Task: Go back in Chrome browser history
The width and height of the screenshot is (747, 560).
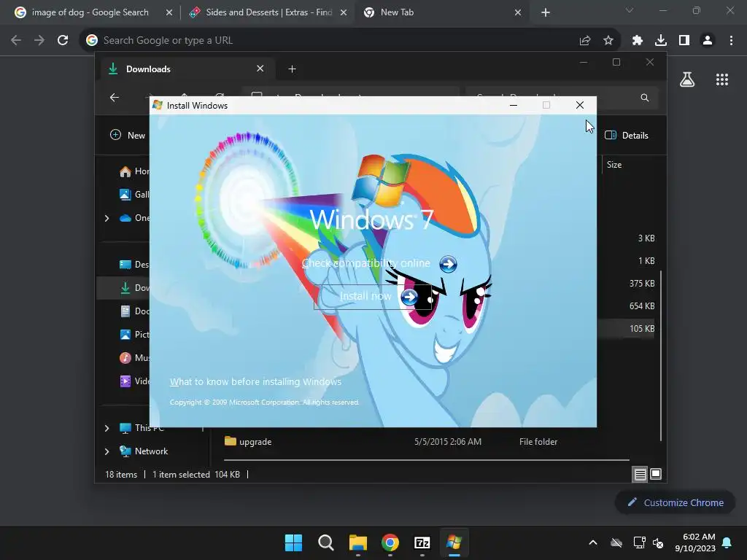Action: [x=16, y=41]
